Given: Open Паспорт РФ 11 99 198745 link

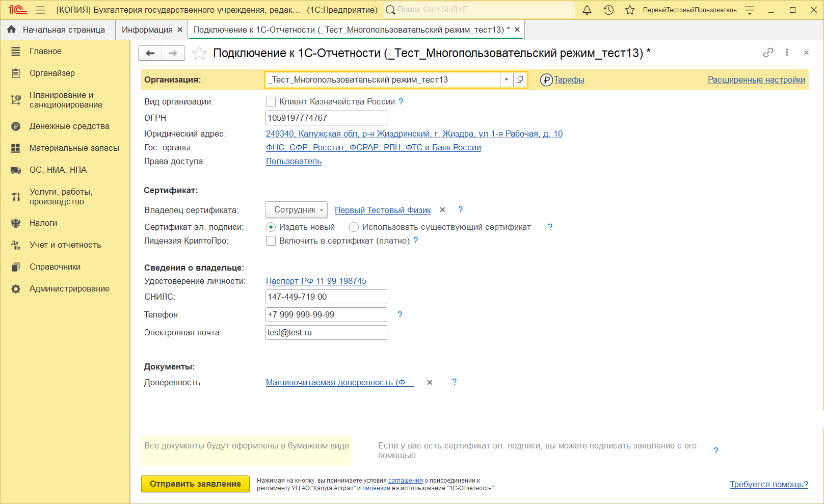Looking at the screenshot, I should click(316, 281).
